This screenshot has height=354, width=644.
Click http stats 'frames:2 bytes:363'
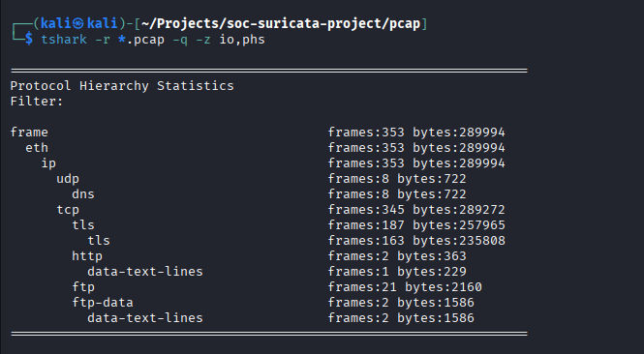point(397,256)
